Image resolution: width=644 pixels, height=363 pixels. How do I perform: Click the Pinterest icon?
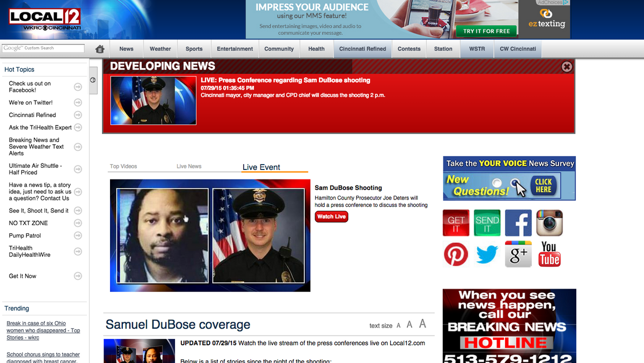click(456, 254)
